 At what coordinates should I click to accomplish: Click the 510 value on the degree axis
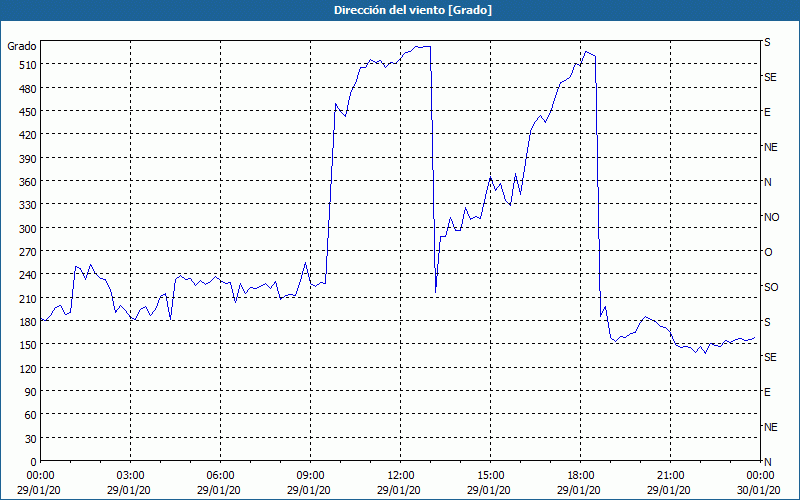click(x=28, y=65)
